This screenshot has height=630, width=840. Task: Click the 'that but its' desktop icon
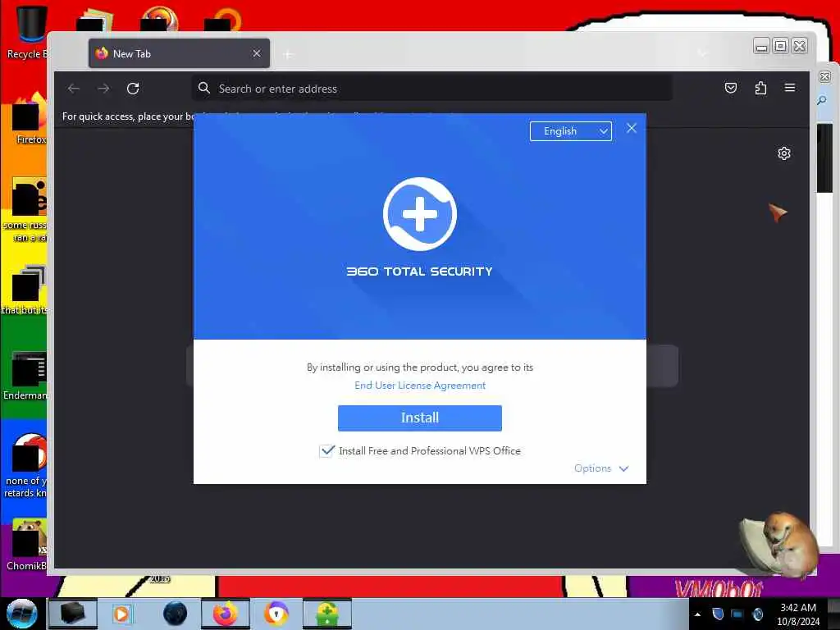pos(25,290)
